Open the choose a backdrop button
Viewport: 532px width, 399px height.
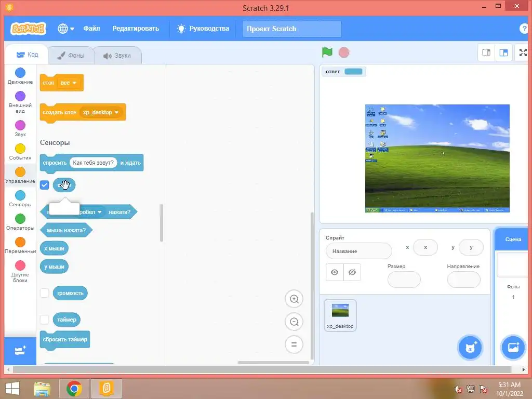point(513,348)
